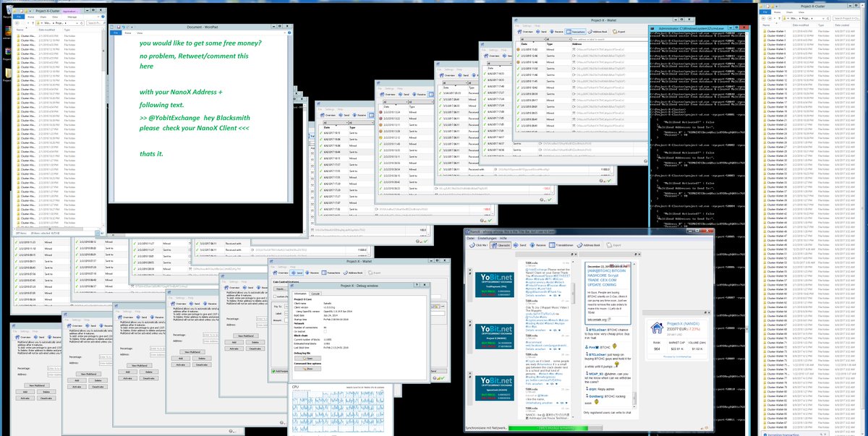
Task: Open type dropdown in third-from-left cascaded transactions wallet
Action: 473,82
